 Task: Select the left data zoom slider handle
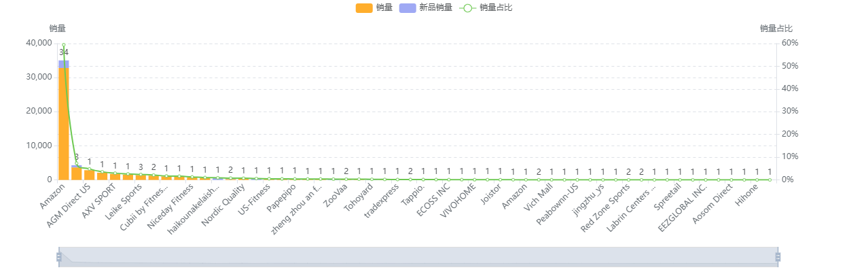[59, 257]
